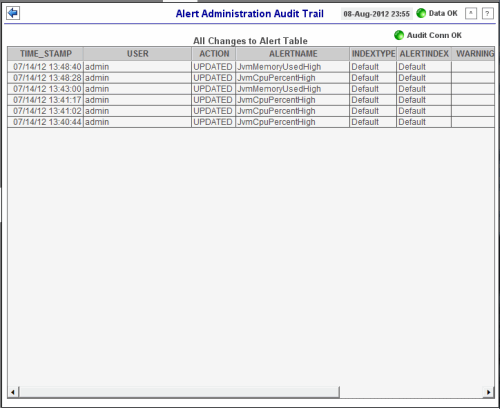The width and height of the screenshot is (500, 409).
Task: Select the 13:48:28 JvmCpuPercentHigh row
Action: [251, 78]
